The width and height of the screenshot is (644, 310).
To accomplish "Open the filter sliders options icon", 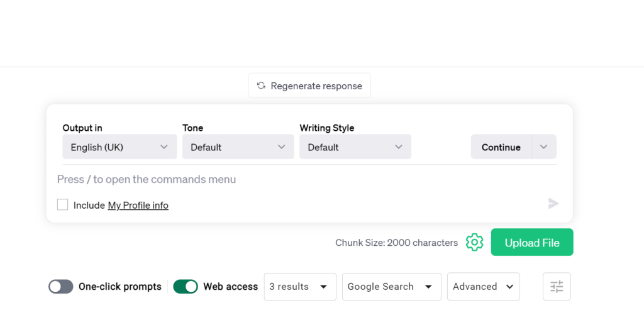I will [x=557, y=287].
